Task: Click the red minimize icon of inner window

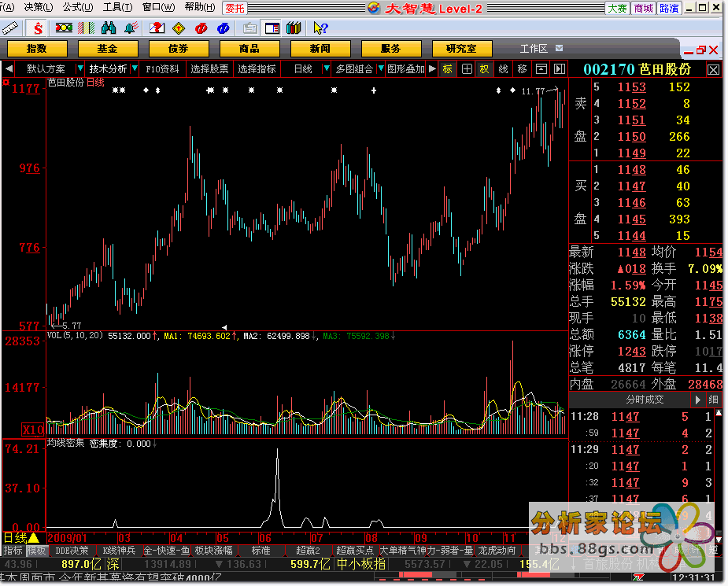Action: click(689, 51)
